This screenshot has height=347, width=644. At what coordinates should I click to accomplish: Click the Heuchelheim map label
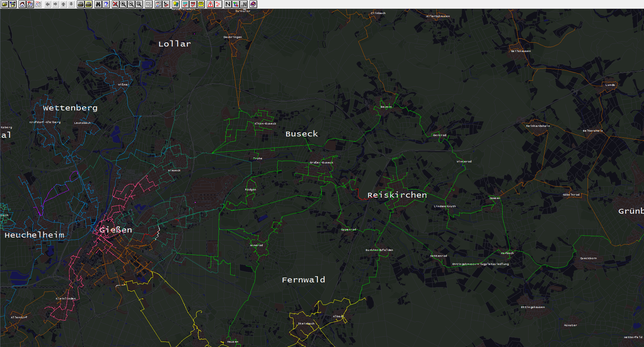pos(35,235)
